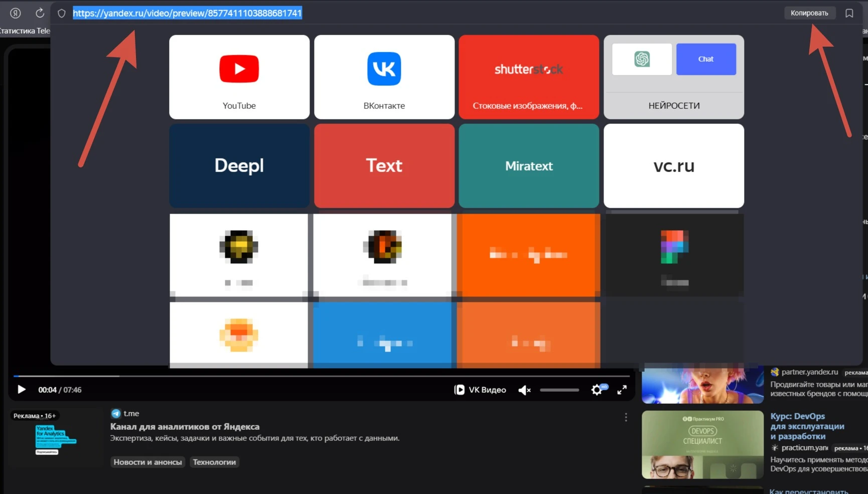
Task: Open the Shutterstock tile
Action: [529, 77]
